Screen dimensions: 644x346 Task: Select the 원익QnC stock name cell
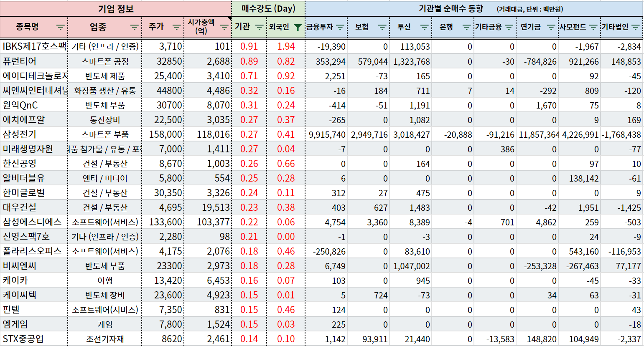tap(34, 105)
